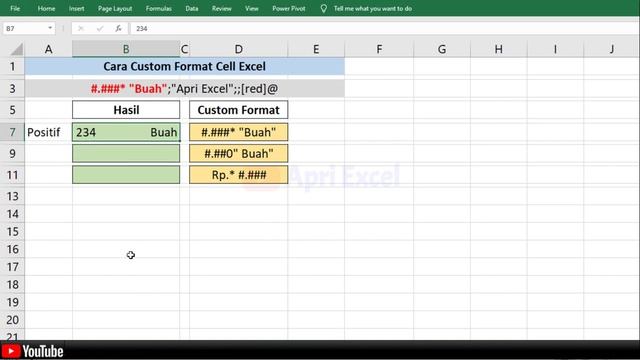
Task: Open the Power Pivot tab
Action: coord(289,8)
